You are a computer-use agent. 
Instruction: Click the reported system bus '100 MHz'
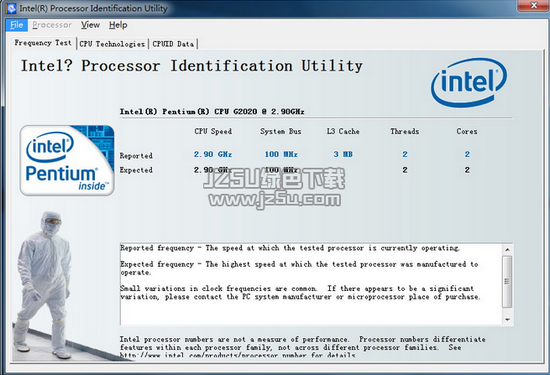click(281, 154)
